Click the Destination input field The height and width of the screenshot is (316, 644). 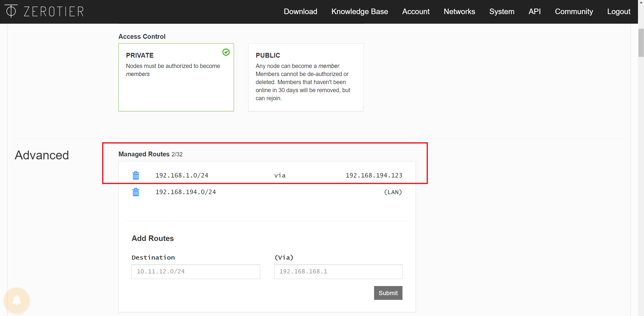[x=195, y=271]
